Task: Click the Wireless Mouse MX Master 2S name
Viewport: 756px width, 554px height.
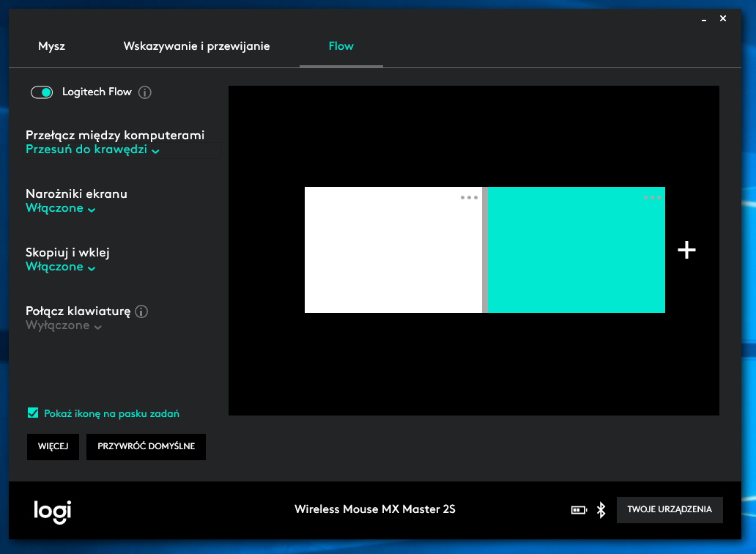Action: click(x=375, y=509)
